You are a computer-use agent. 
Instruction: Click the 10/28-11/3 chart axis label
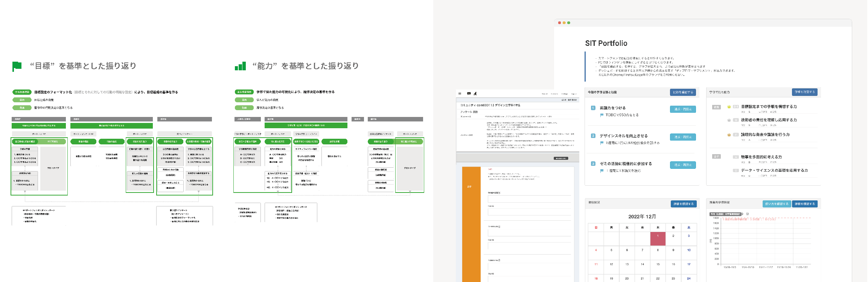point(729,267)
